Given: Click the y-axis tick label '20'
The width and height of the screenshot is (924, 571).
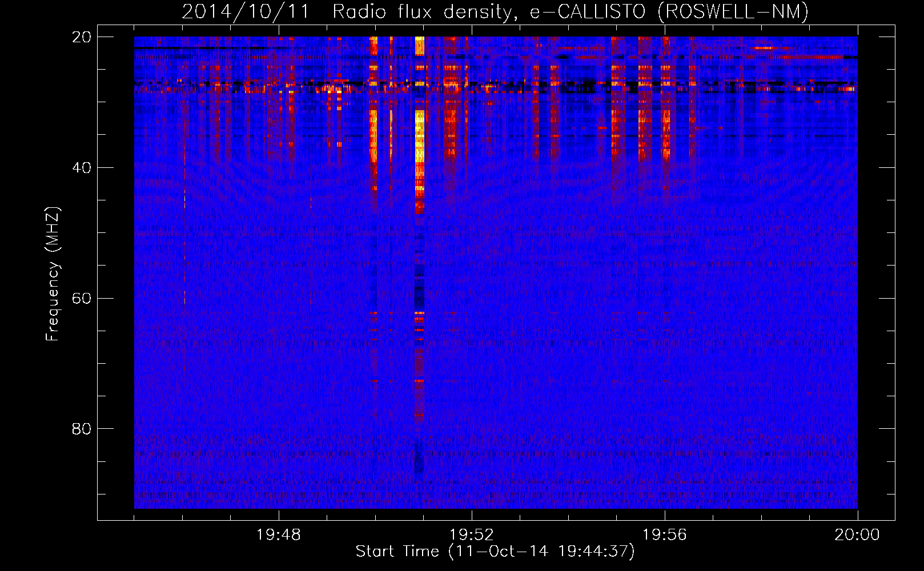Looking at the screenshot, I should 82,37.
